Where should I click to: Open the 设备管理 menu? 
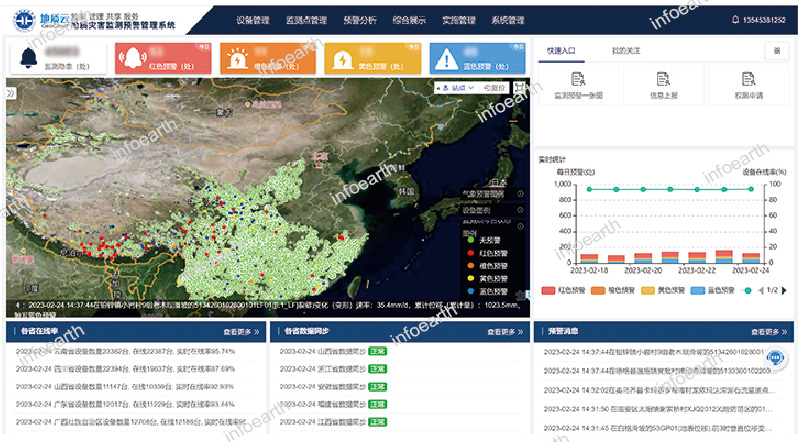click(x=252, y=20)
